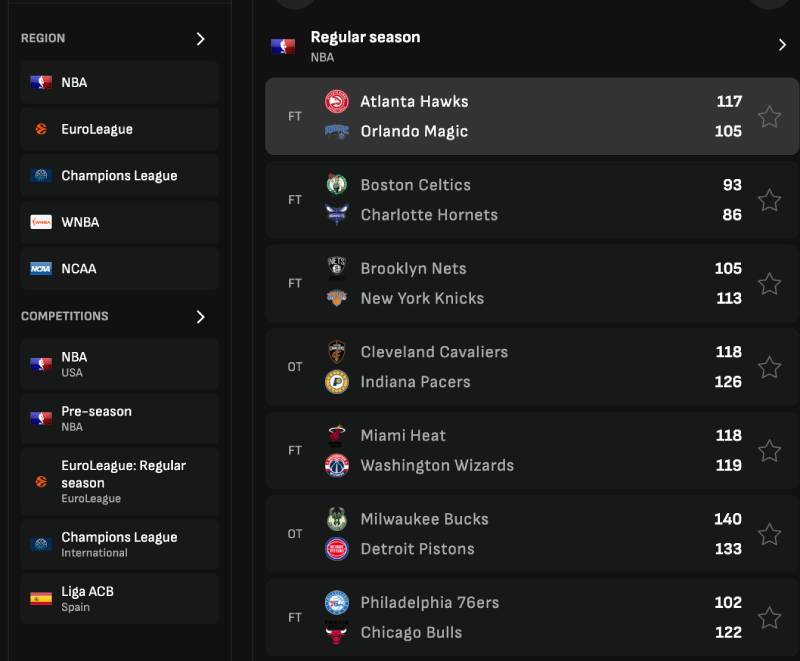Click the Brooklyn Nets team logo

(x=337, y=268)
